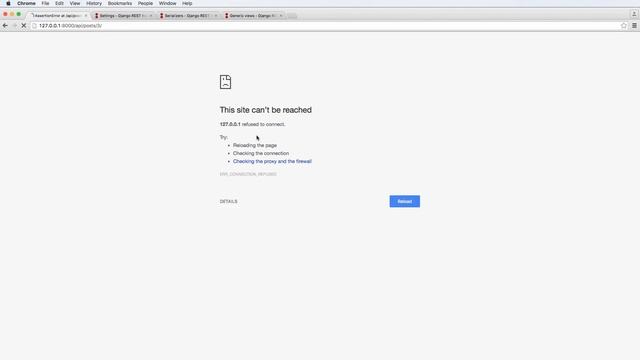Viewport: 640px width, 360px height.
Task: Open the People menu
Action: coord(145,3)
